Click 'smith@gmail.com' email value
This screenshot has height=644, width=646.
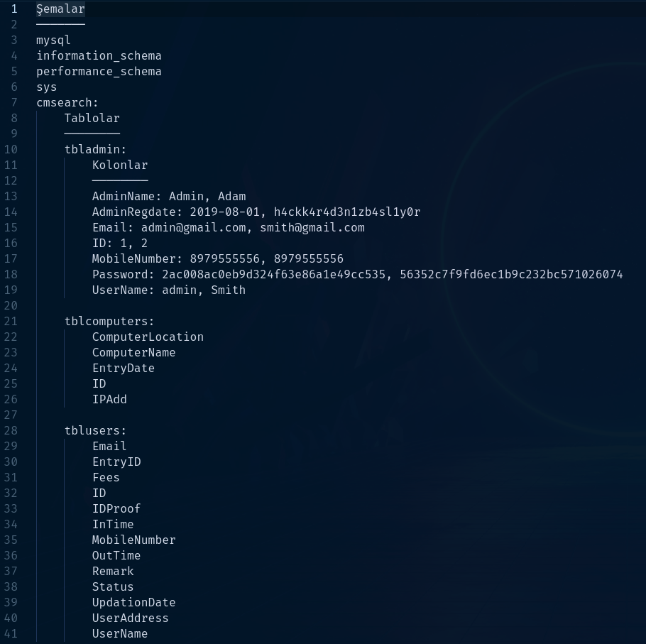click(312, 228)
